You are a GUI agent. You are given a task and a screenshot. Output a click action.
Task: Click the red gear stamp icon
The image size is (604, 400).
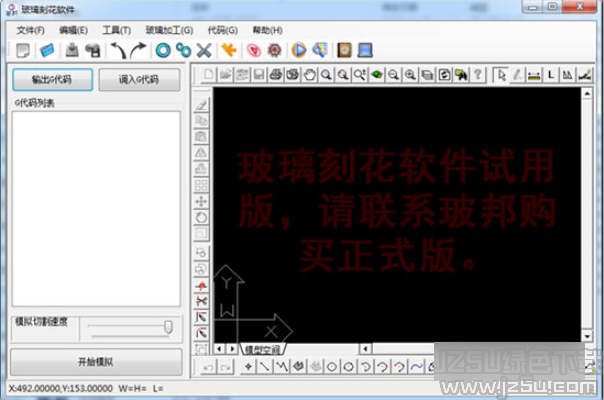[x=275, y=50]
